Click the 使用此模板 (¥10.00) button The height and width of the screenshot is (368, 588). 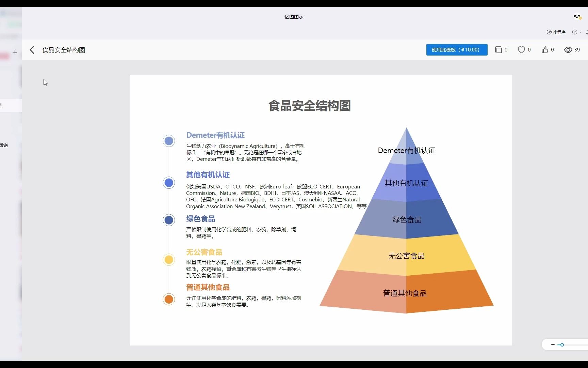(457, 50)
